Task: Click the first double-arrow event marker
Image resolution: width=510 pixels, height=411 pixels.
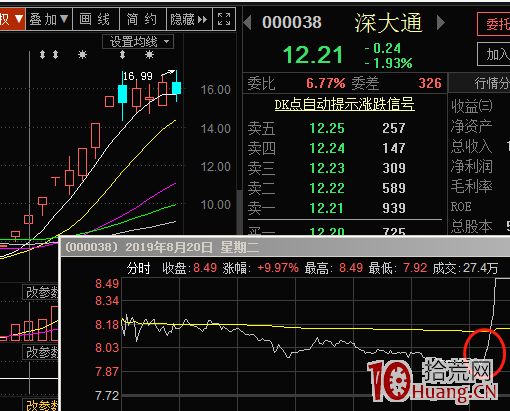Action: click(42, 54)
